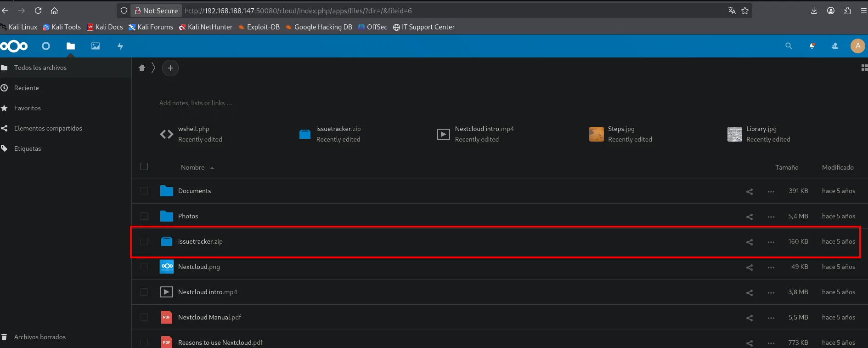Tick the Photos folder checkbox
The image size is (868, 348).
point(144,216)
